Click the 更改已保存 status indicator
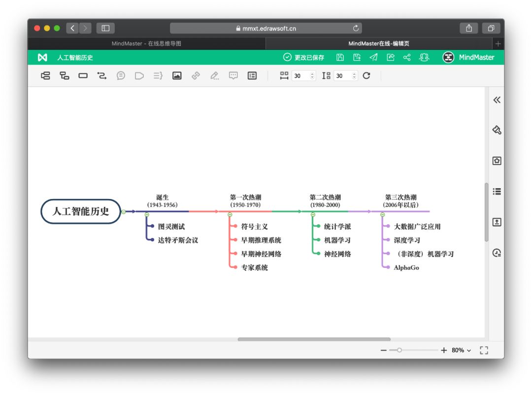The width and height of the screenshot is (532, 395). [x=303, y=57]
